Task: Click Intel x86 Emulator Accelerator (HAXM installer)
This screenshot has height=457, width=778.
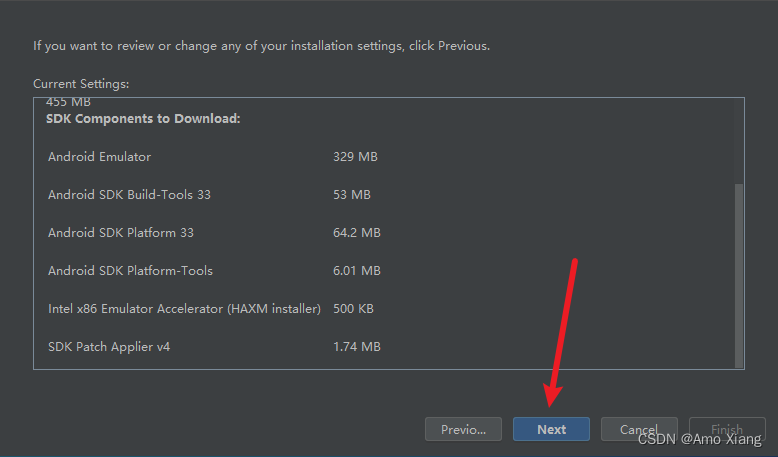Action: click(184, 309)
